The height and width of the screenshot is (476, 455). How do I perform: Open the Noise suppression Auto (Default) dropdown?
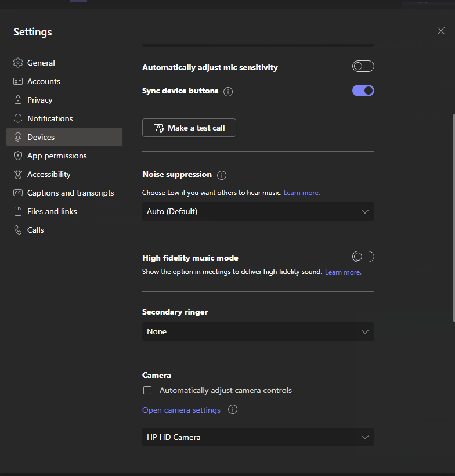(258, 211)
